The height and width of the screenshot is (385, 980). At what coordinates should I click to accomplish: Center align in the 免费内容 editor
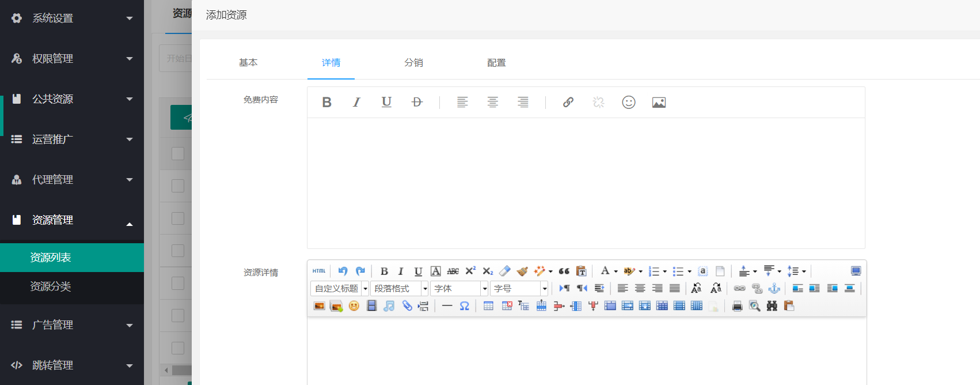(493, 102)
